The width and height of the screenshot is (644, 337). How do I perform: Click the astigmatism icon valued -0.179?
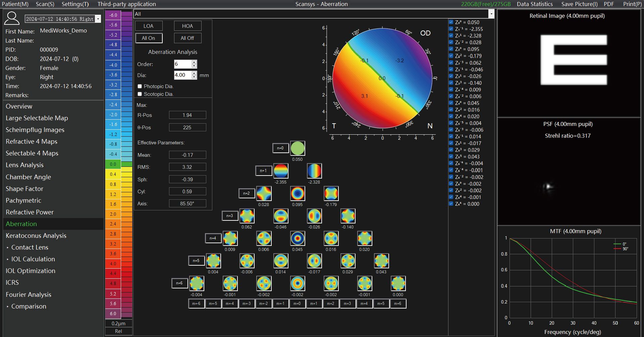coord(331,193)
